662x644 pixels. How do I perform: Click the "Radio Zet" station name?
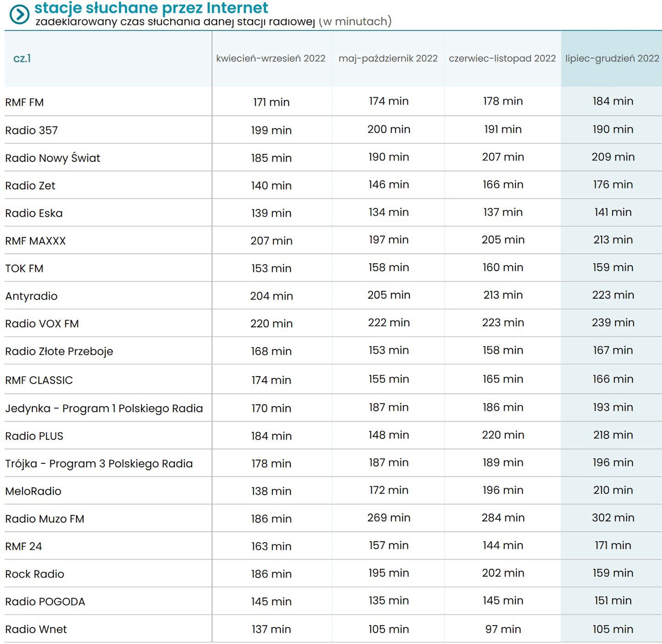tap(30, 186)
